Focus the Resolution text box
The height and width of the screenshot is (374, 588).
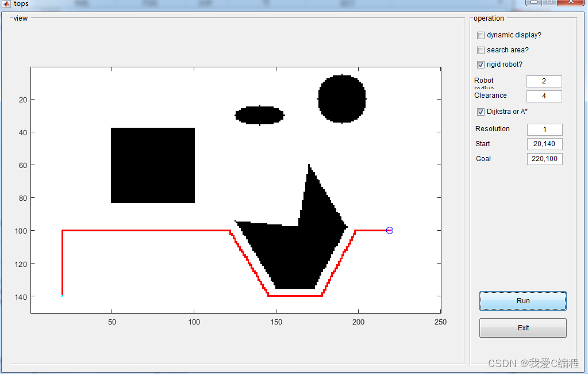coord(544,129)
